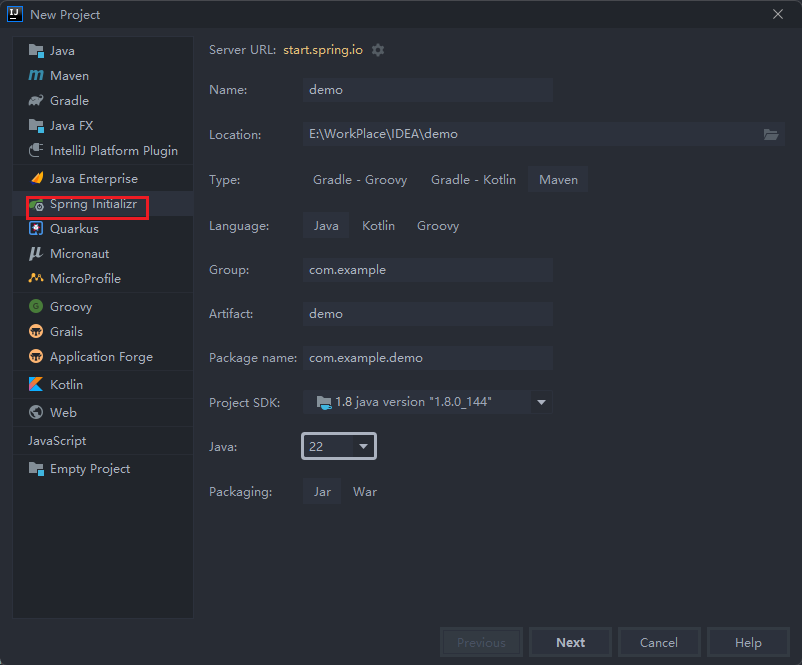Select Application Forge entry
The image size is (802, 665).
(x=103, y=357)
